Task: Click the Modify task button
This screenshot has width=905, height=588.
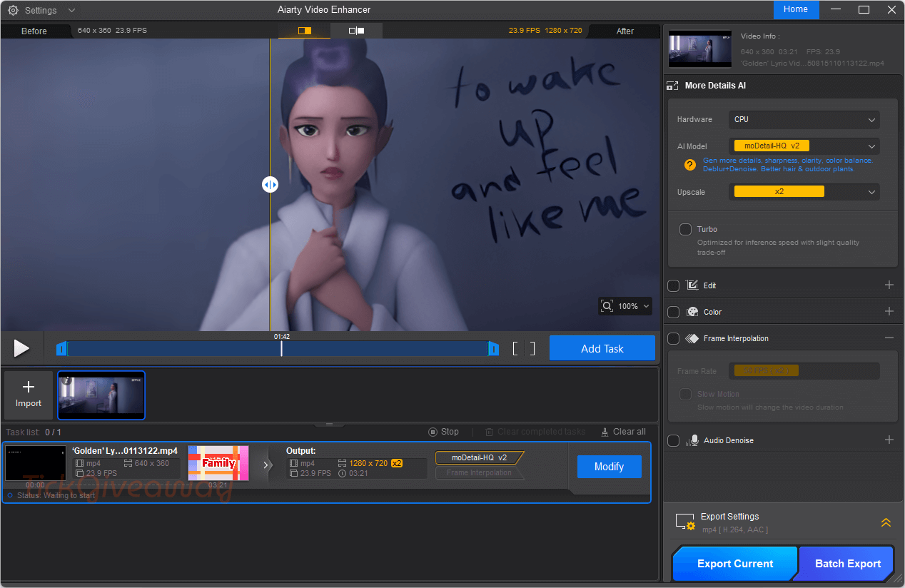Action: (x=609, y=467)
